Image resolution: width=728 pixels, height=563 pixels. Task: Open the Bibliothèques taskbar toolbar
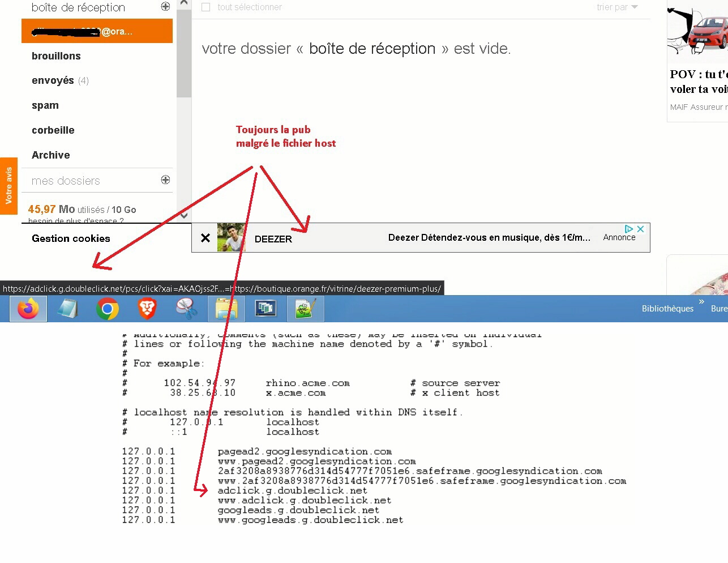pos(667,309)
